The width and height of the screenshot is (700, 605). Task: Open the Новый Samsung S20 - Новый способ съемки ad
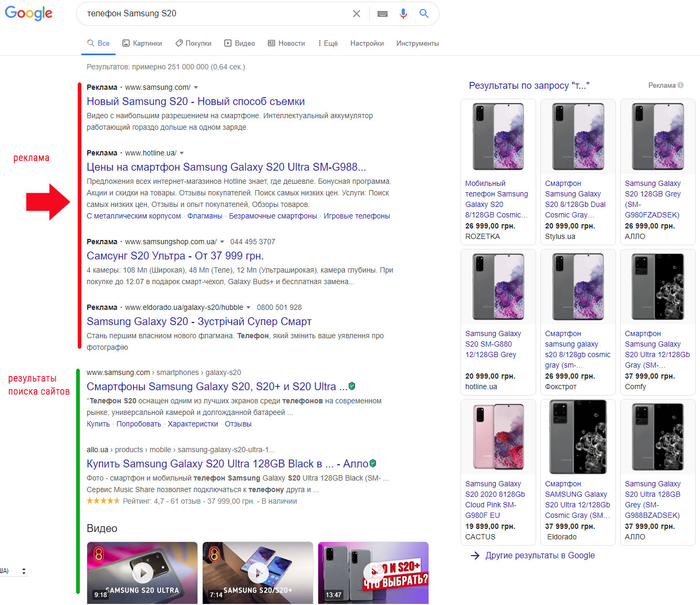coord(195,101)
